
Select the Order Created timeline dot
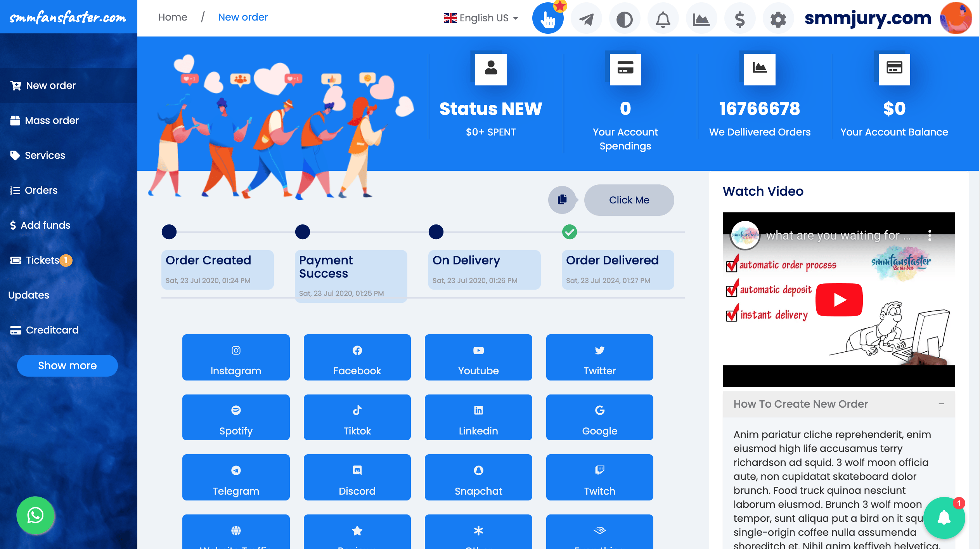[169, 232]
